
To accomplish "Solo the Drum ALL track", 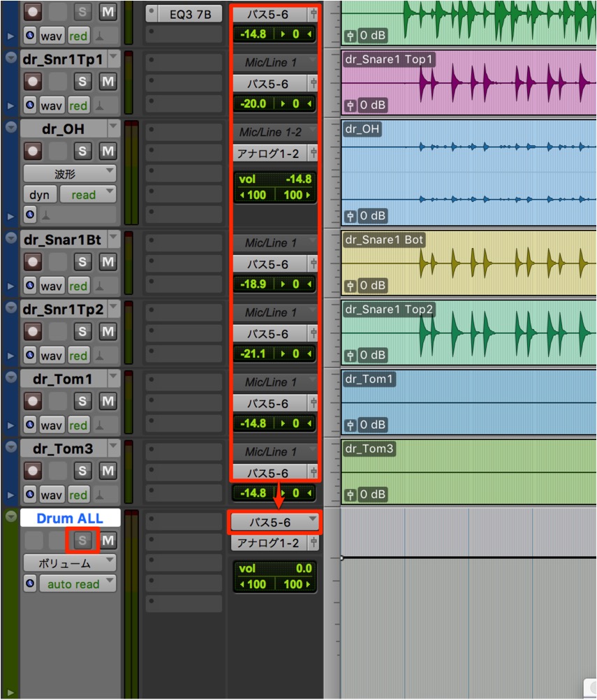I will click(82, 541).
